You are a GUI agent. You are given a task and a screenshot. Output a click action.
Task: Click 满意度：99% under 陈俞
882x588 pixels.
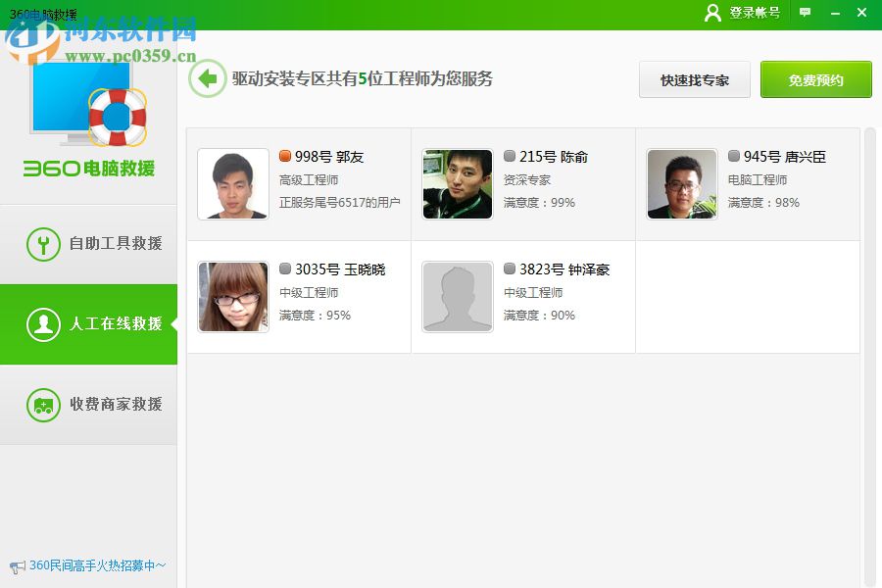[539, 203]
